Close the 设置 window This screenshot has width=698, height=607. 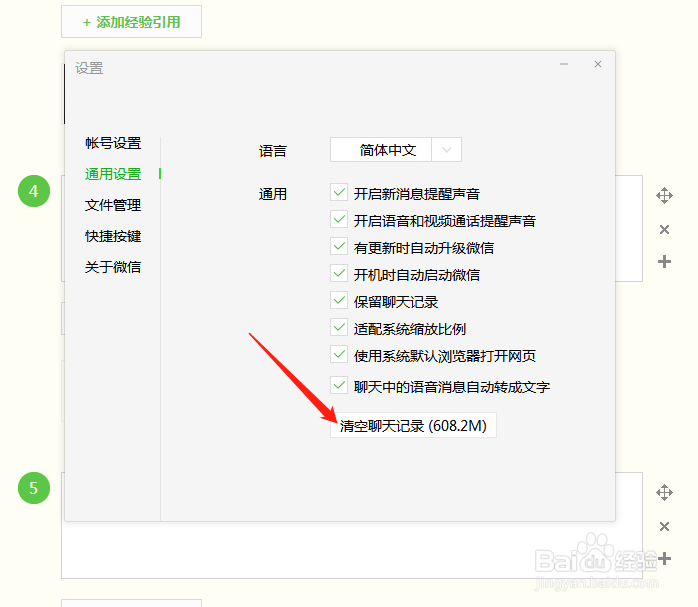[598, 64]
